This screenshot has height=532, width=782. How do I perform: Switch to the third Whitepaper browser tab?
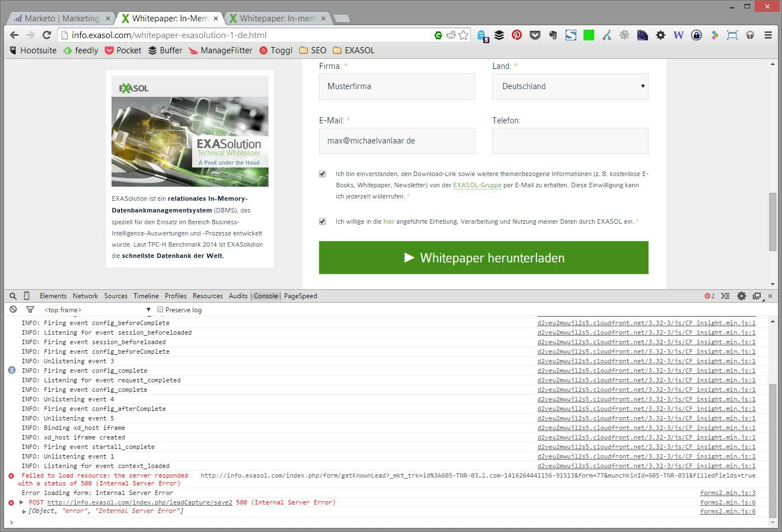(x=277, y=18)
